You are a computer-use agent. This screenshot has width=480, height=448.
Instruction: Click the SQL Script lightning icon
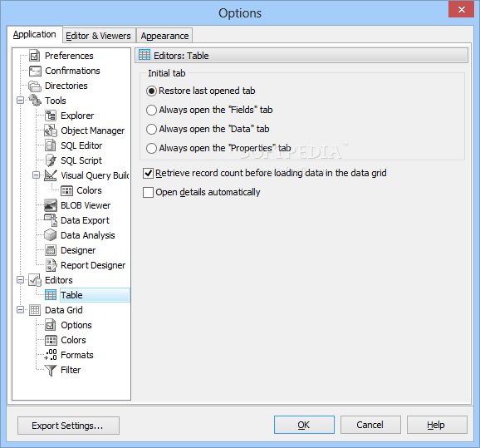[x=51, y=160]
